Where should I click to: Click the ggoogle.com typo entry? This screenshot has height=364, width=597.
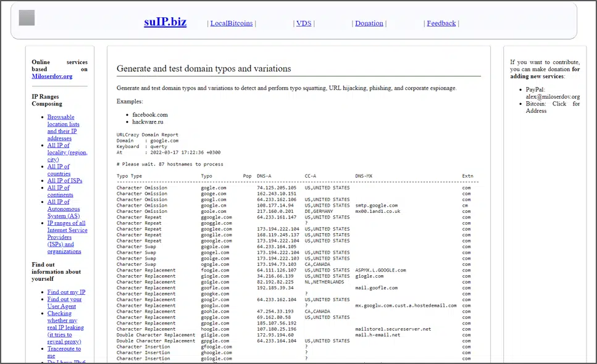(216, 217)
